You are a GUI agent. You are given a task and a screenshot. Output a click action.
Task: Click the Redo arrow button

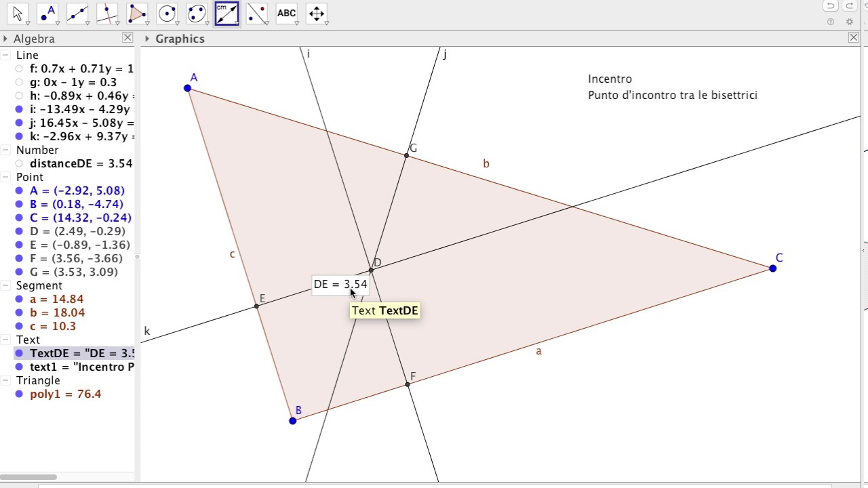(x=850, y=6)
